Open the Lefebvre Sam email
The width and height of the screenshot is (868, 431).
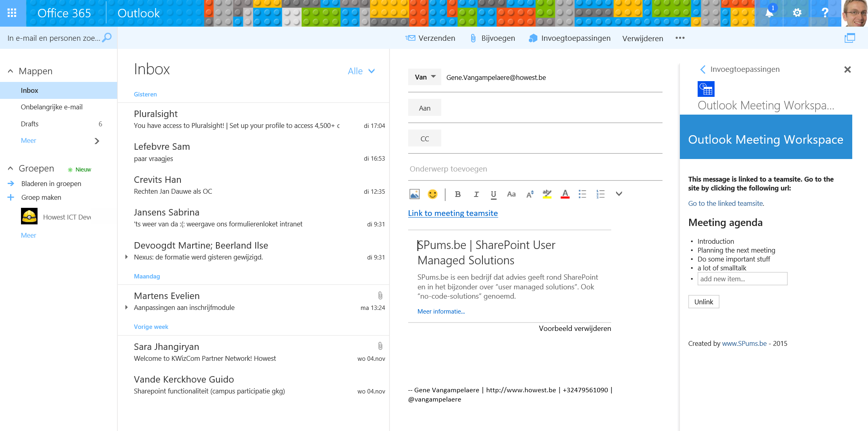point(254,152)
